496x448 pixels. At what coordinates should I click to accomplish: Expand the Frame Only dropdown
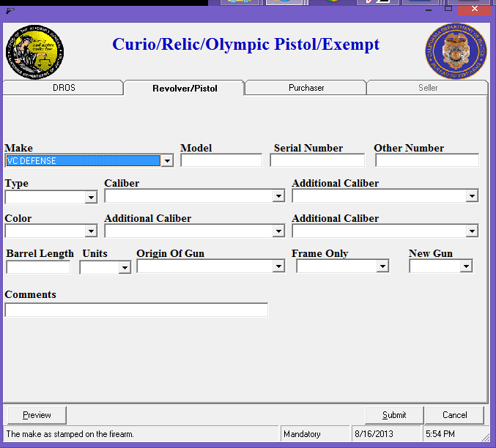[382, 267]
